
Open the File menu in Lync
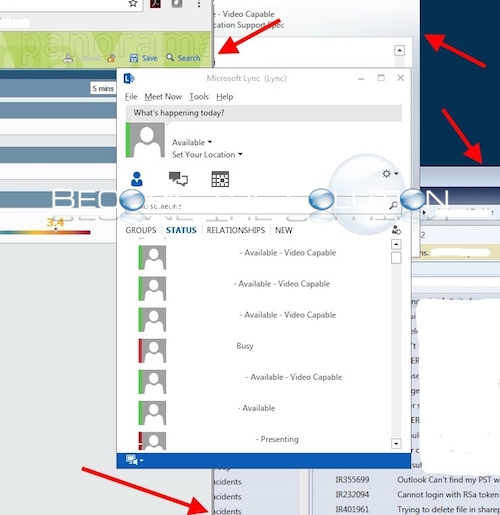(x=131, y=97)
